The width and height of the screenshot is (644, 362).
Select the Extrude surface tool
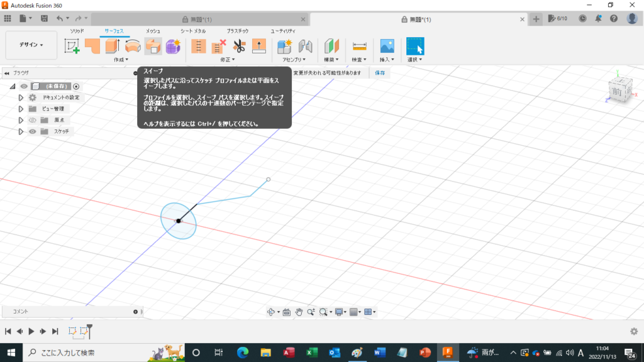[x=113, y=46]
